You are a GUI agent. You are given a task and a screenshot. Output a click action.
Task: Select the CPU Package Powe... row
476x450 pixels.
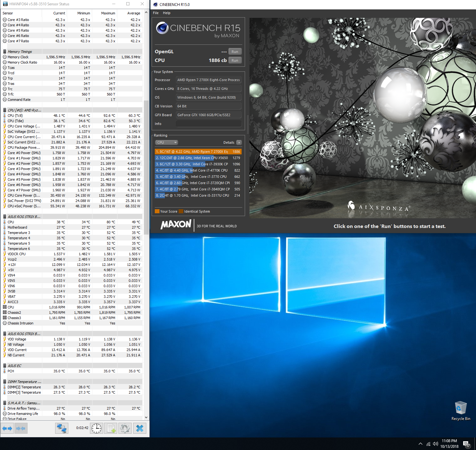(x=72, y=147)
